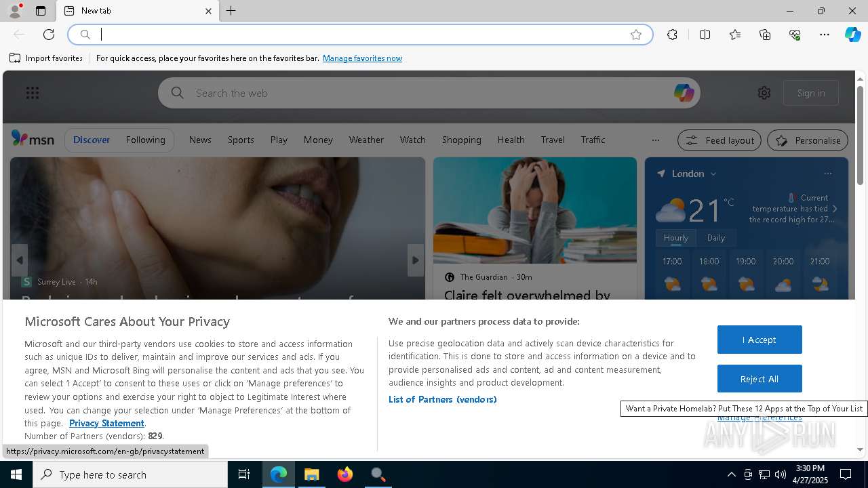Open Manage favorites now link
The height and width of the screenshot is (488, 868).
[362, 58]
